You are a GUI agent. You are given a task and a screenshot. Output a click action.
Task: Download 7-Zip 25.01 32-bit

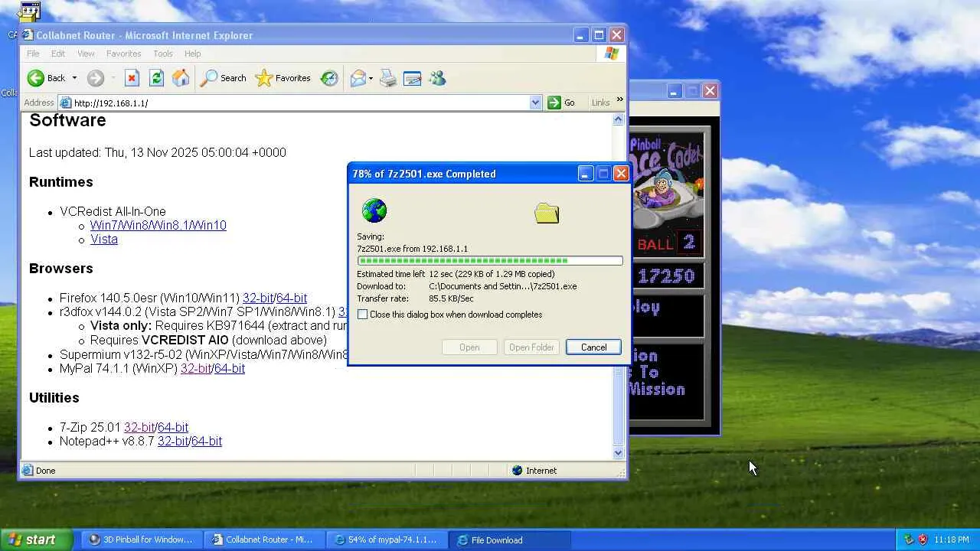tap(139, 427)
